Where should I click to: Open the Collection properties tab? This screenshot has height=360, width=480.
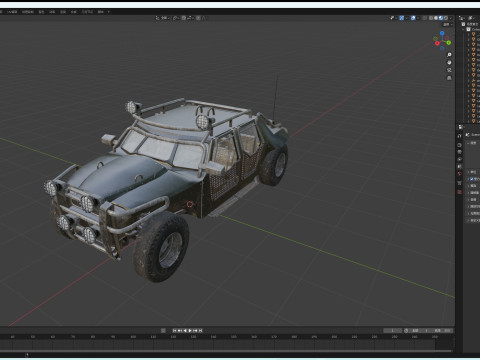pos(459,183)
